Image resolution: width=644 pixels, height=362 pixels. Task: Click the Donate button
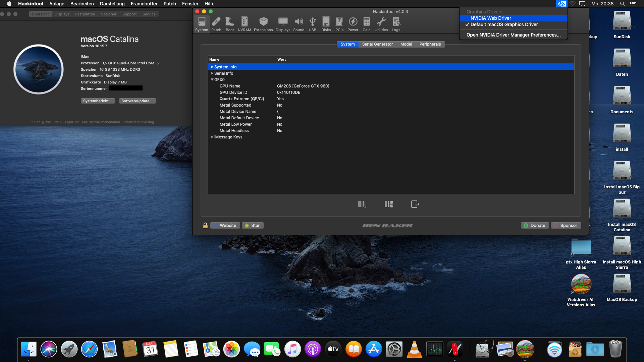coord(535,226)
